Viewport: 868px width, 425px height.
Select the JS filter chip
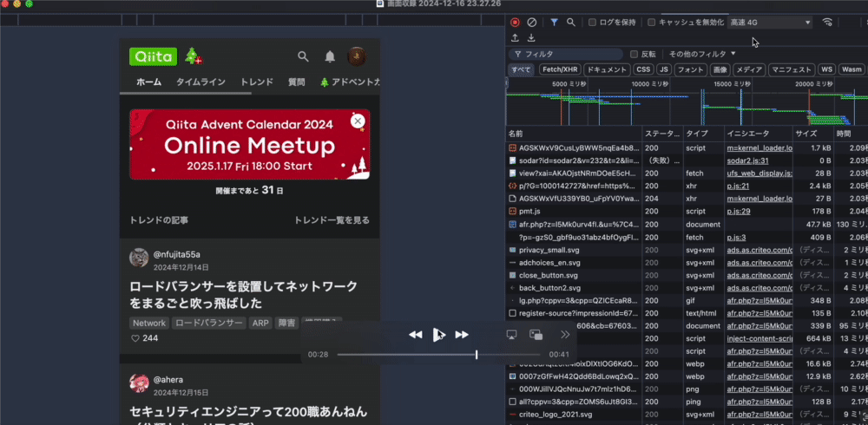[664, 69]
